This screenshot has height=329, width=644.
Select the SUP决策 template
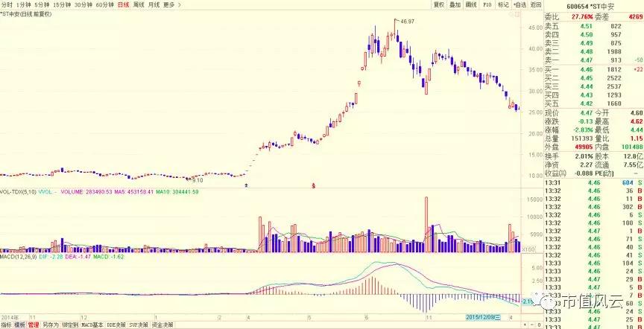click(139, 325)
